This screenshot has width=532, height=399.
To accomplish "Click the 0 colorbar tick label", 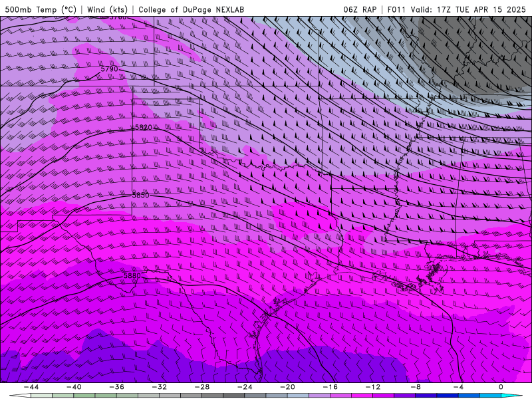I will (501, 387).
